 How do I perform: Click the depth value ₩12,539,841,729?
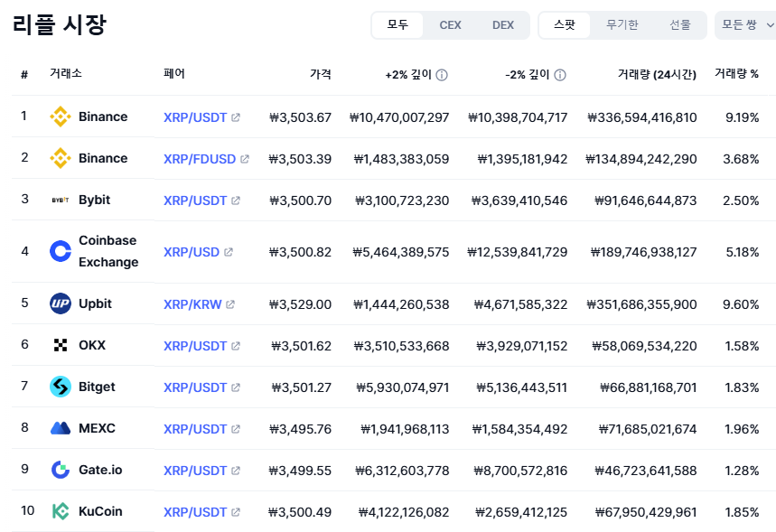tap(518, 252)
